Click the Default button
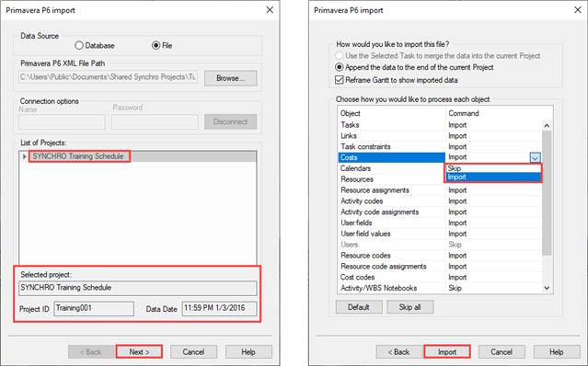The width and height of the screenshot is (588, 366). 359,307
